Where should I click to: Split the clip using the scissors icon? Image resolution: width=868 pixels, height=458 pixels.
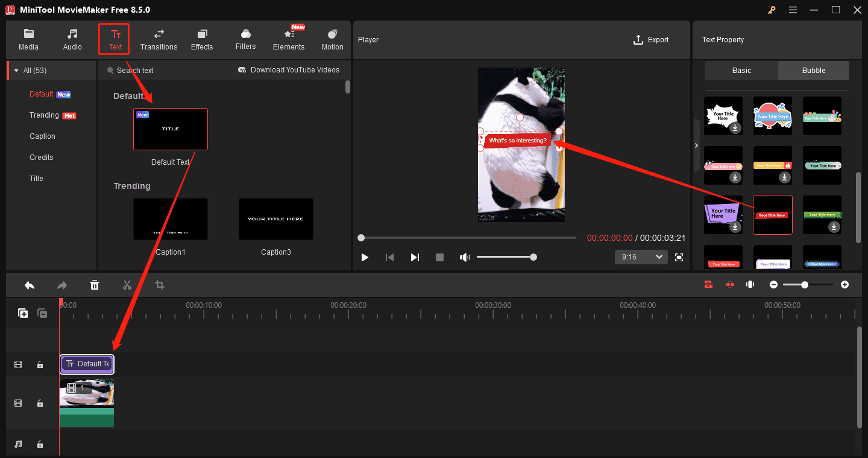127,284
